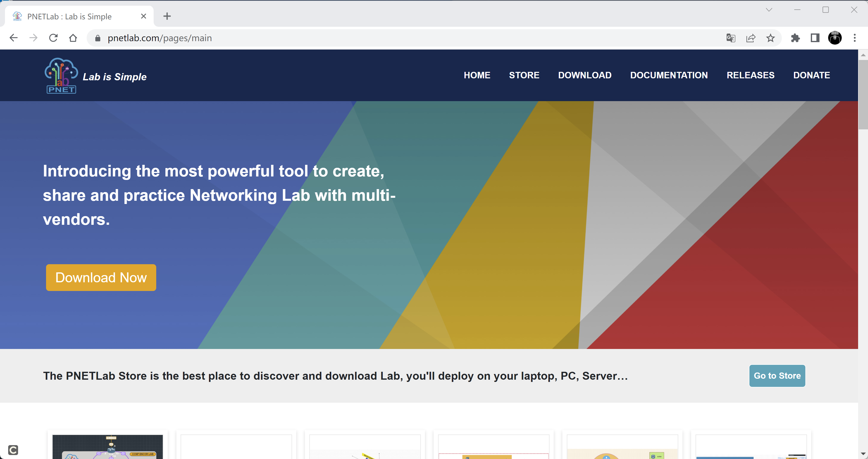Click the Download Now button

click(x=101, y=278)
